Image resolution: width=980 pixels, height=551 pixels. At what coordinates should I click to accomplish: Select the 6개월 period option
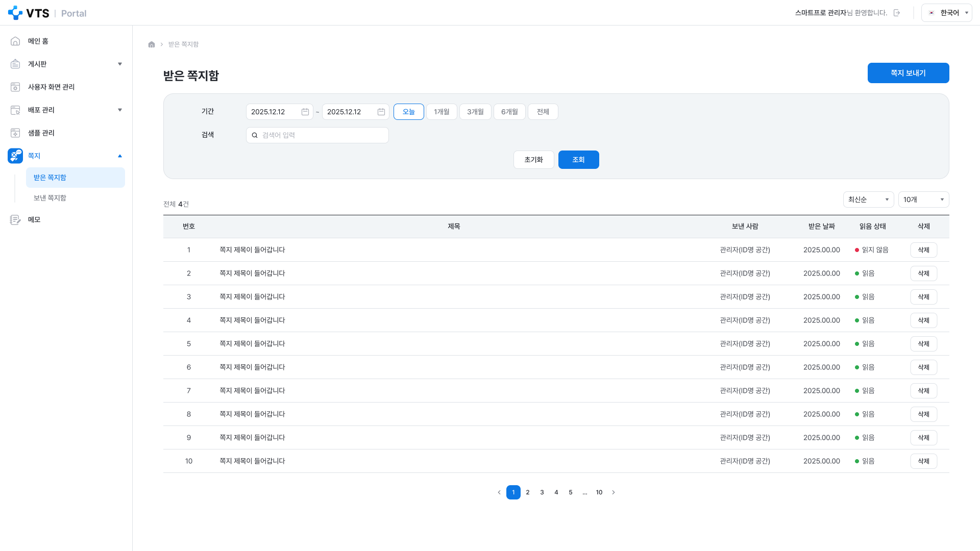[509, 112]
